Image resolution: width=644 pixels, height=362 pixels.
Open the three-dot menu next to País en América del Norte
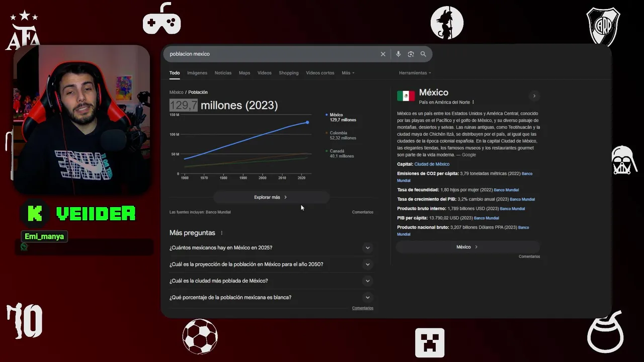pyautogui.click(x=473, y=102)
